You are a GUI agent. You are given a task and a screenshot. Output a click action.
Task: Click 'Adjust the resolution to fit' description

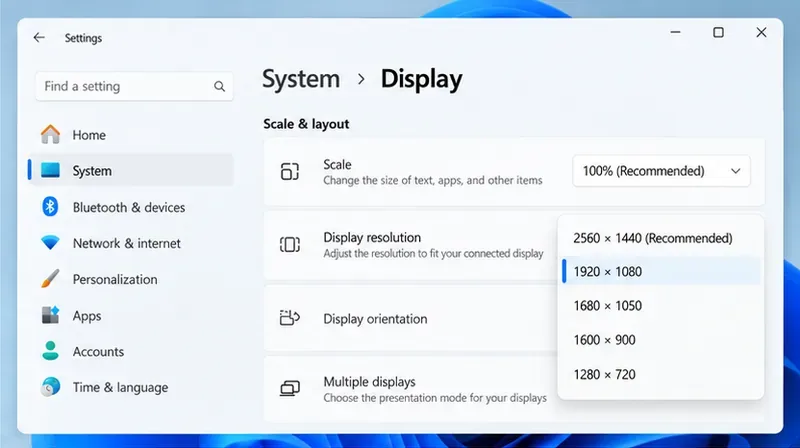point(433,253)
